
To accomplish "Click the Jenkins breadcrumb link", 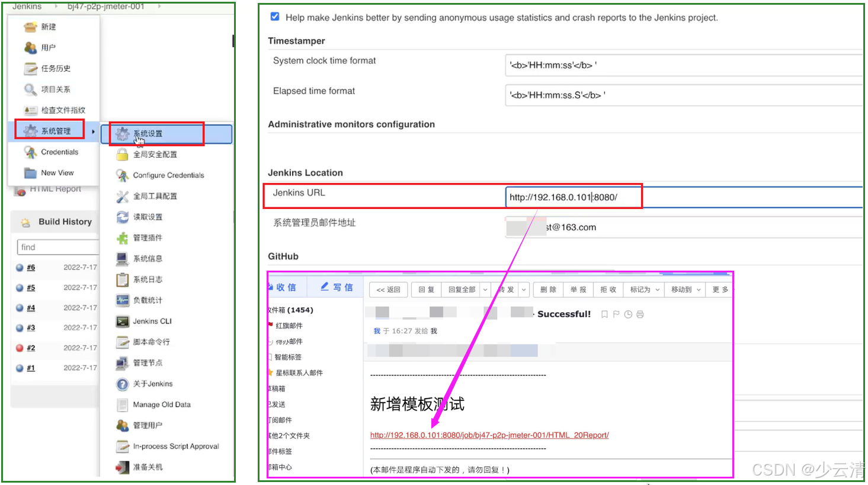I will click(27, 7).
